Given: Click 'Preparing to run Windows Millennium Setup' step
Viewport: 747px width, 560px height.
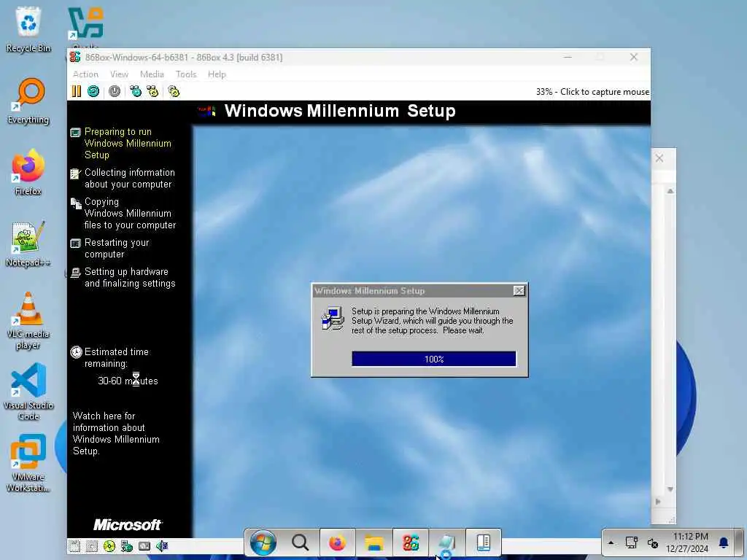Looking at the screenshot, I should pyautogui.click(x=128, y=144).
